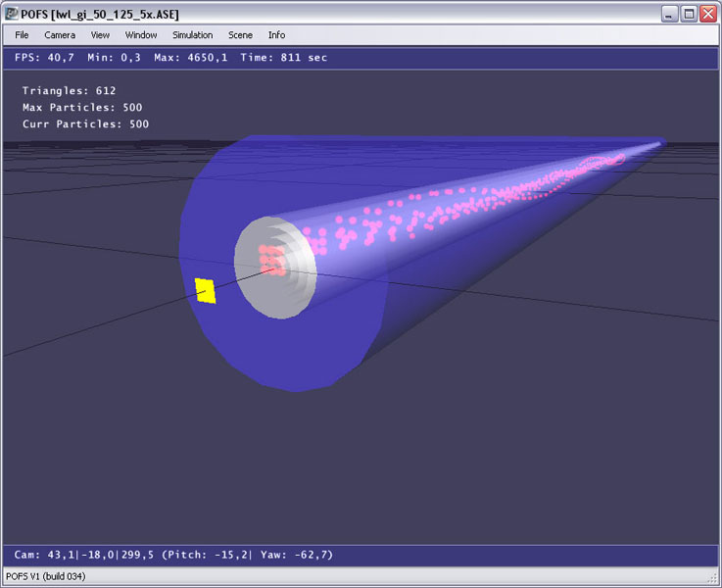This screenshot has height=588, width=722.
Task: Click the Curr Particles: 500 label
Action: pos(85,124)
